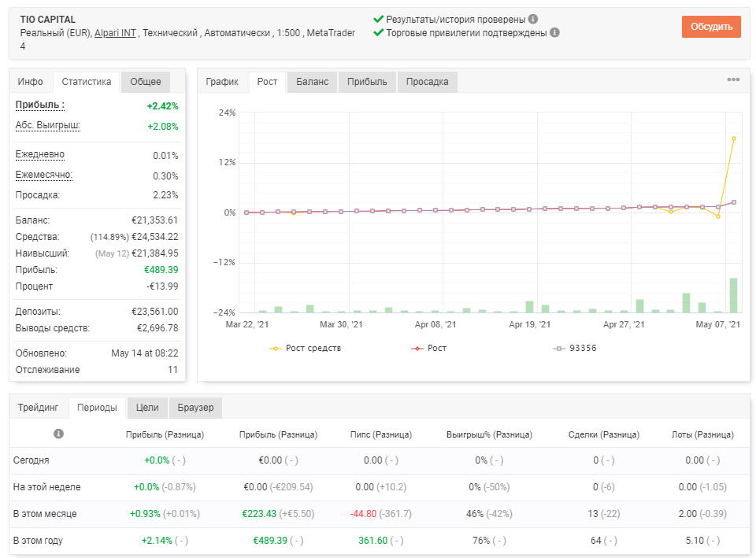756x558 pixels.
Task: Click the В этом месяце row label
Action: click(x=45, y=514)
